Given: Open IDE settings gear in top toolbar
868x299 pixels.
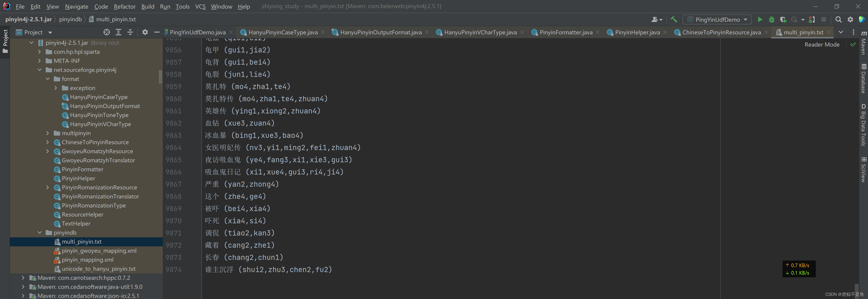Looking at the screenshot, I should [850, 19].
